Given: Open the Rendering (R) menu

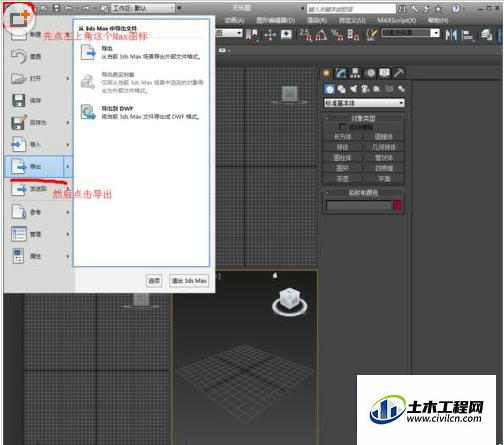Looking at the screenshot, I should 317,20.
